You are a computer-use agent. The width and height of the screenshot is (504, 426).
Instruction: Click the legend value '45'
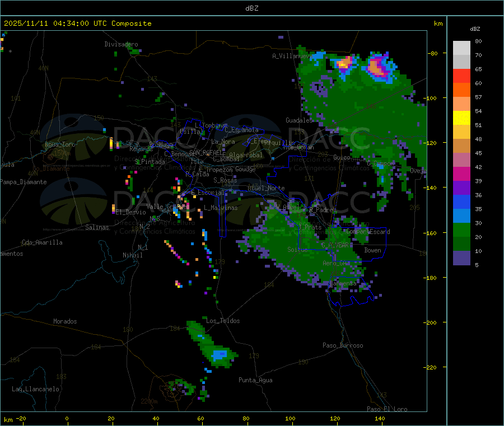(478, 153)
